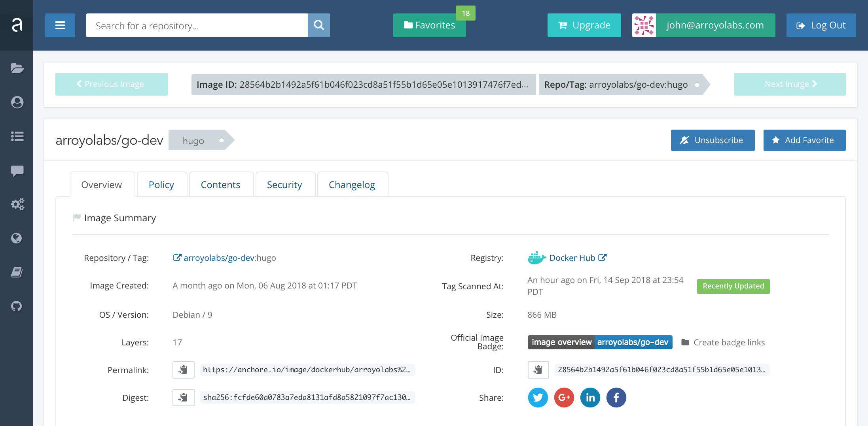Click the Repo/Tag arroyolabs/go-dev:hugo label
Viewport: 868px width, 426px height.
coord(624,85)
